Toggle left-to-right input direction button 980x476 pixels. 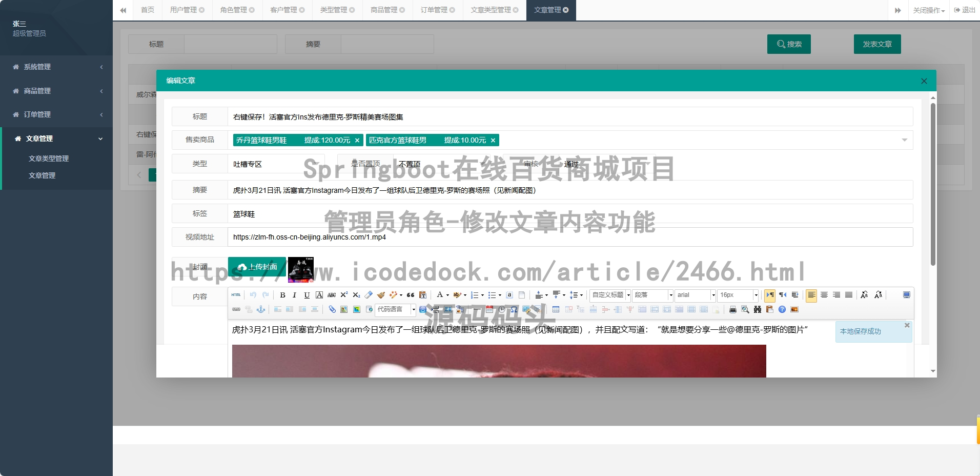(770, 295)
